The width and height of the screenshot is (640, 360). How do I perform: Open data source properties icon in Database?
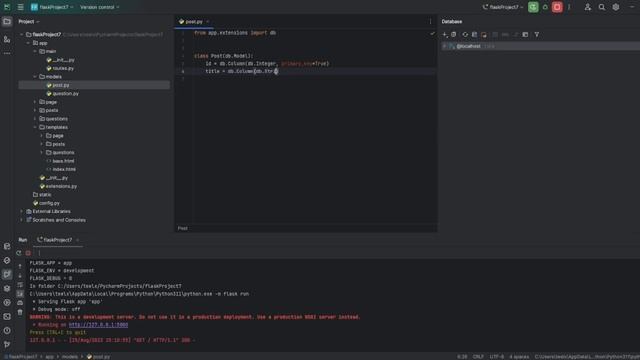(454, 35)
